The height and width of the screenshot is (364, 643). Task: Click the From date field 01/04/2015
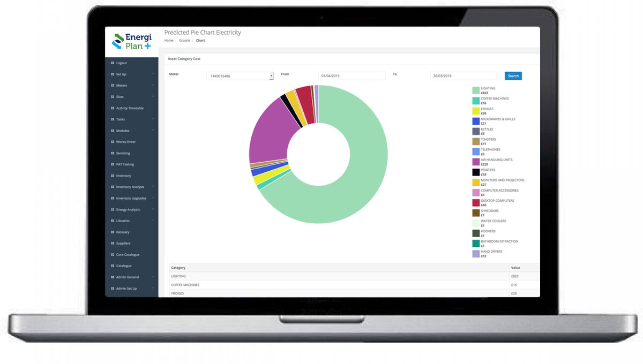[x=352, y=76]
